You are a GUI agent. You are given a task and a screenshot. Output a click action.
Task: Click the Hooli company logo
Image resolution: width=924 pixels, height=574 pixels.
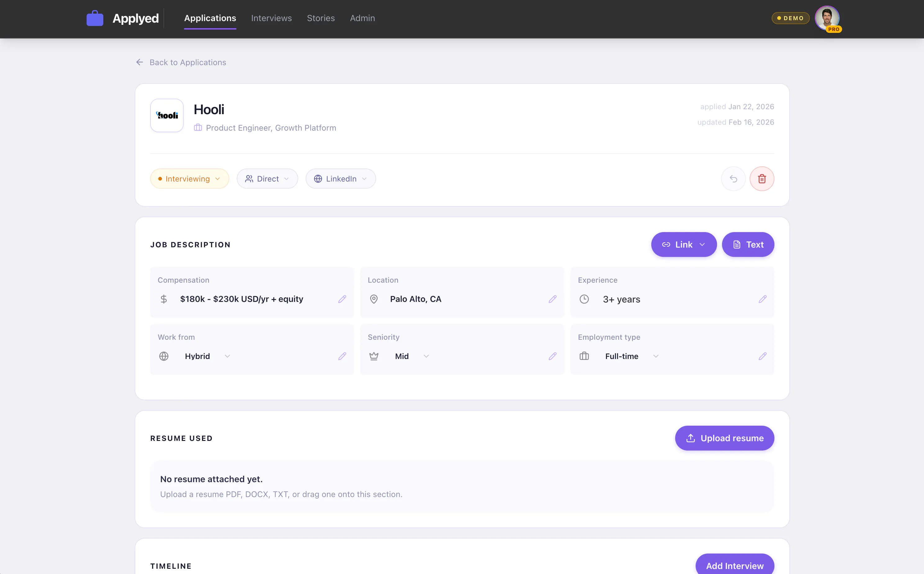pyautogui.click(x=167, y=115)
